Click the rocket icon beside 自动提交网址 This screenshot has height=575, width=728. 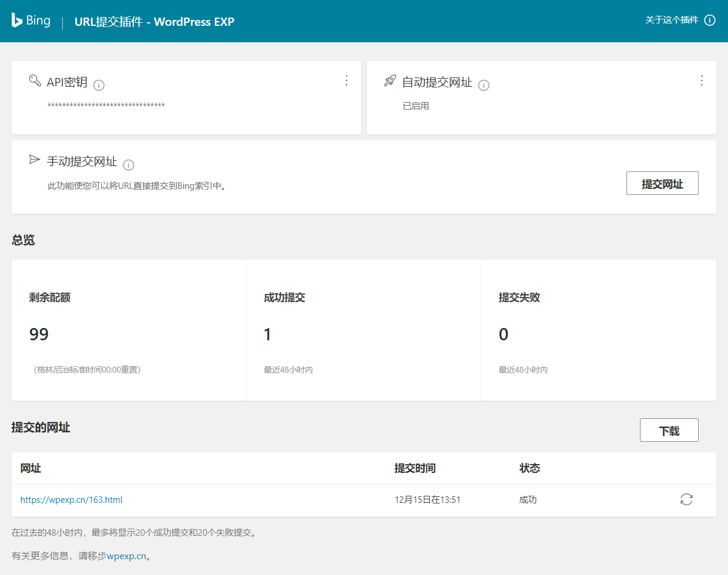pos(390,81)
